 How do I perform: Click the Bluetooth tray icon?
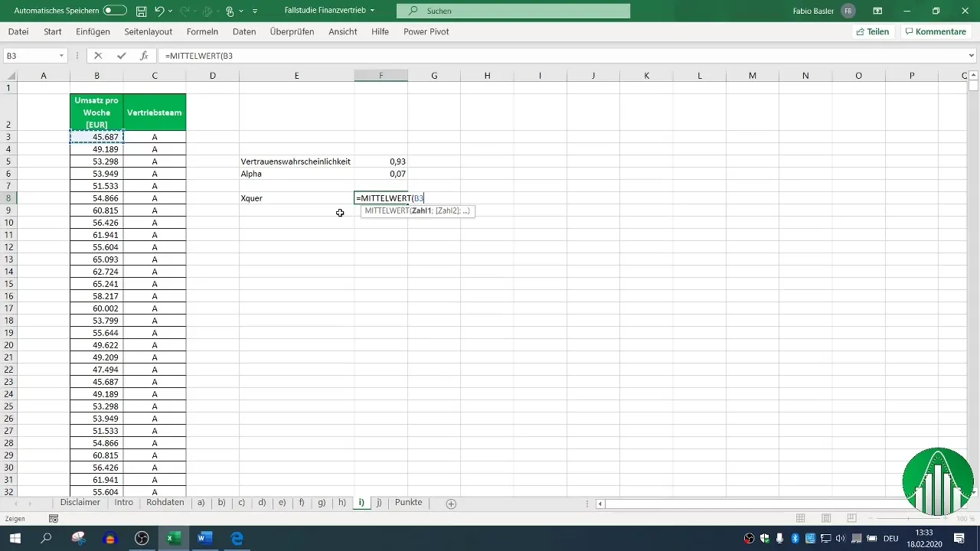pos(795,538)
